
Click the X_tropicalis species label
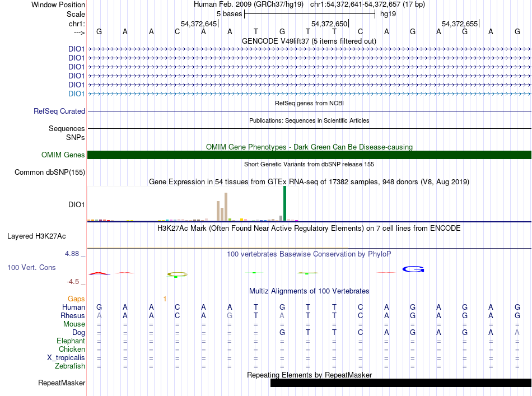click(x=66, y=358)
